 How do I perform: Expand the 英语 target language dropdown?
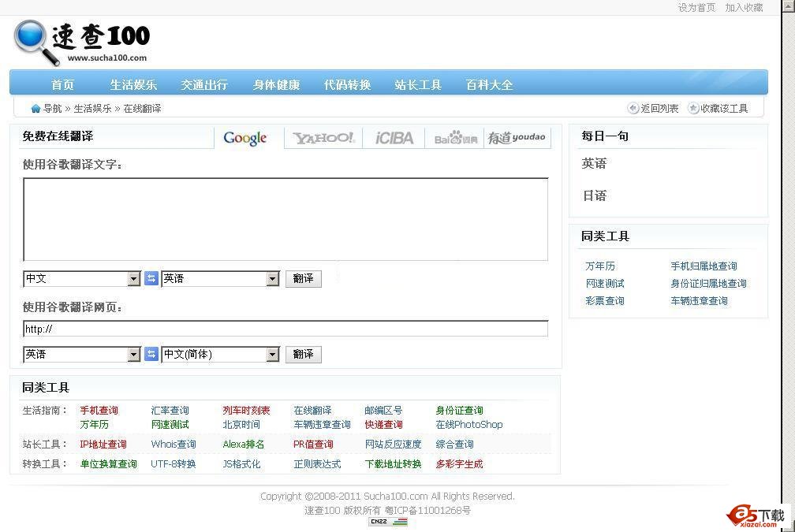(x=272, y=279)
